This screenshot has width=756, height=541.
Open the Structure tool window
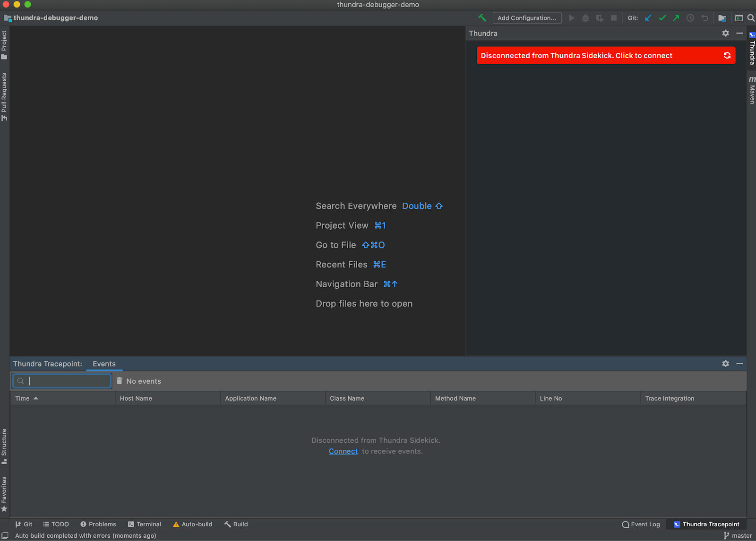tap(4, 447)
